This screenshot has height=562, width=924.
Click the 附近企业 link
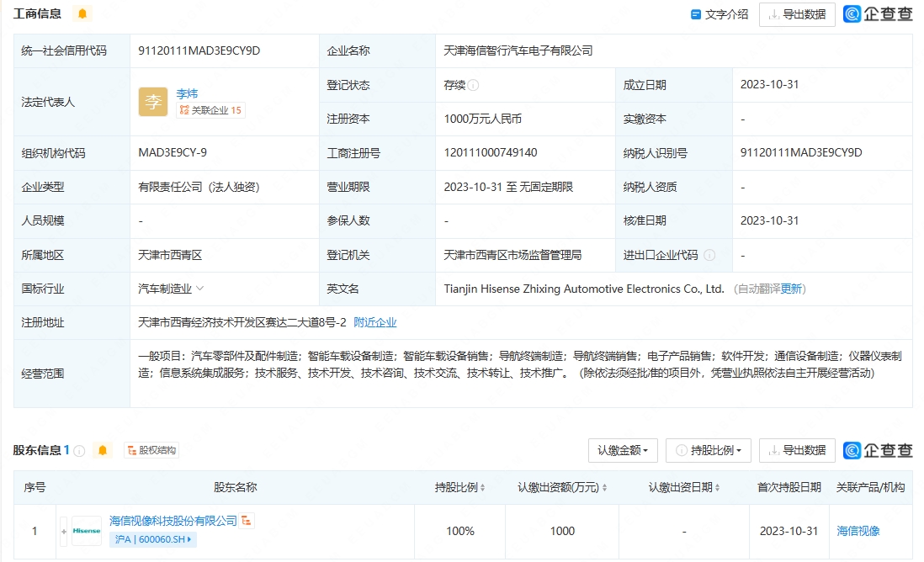point(374,322)
